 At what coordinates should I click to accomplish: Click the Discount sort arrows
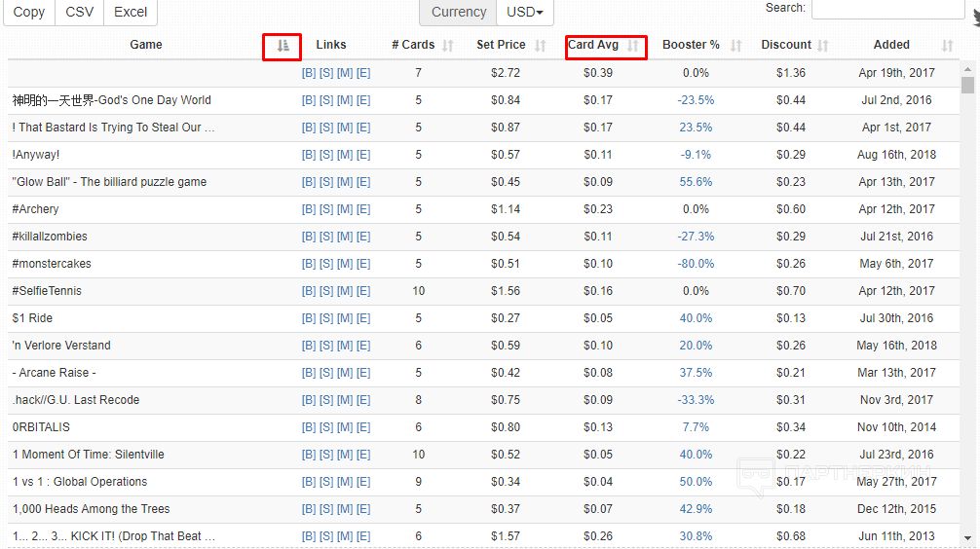coord(822,46)
